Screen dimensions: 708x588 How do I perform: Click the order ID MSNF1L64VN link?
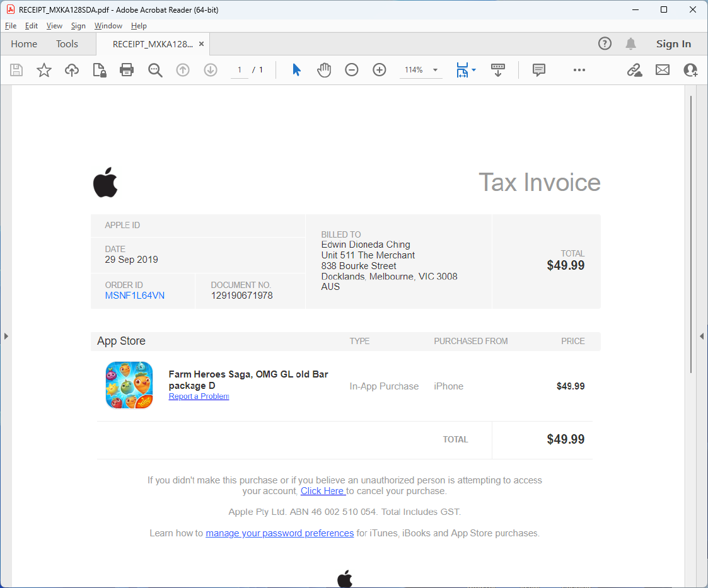[x=134, y=296]
